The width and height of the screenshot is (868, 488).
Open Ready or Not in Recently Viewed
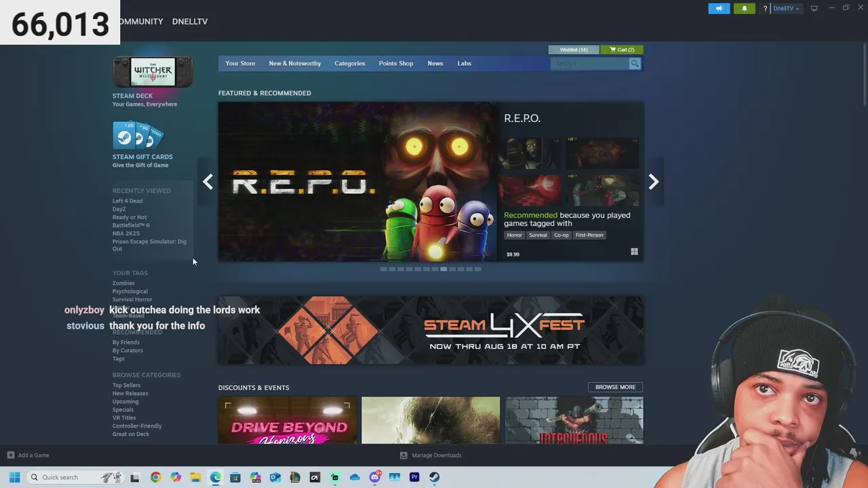tap(130, 218)
